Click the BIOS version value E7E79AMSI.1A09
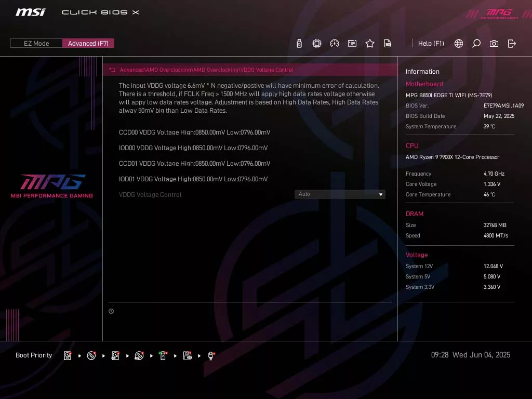This screenshot has height=399, width=532. click(503, 105)
